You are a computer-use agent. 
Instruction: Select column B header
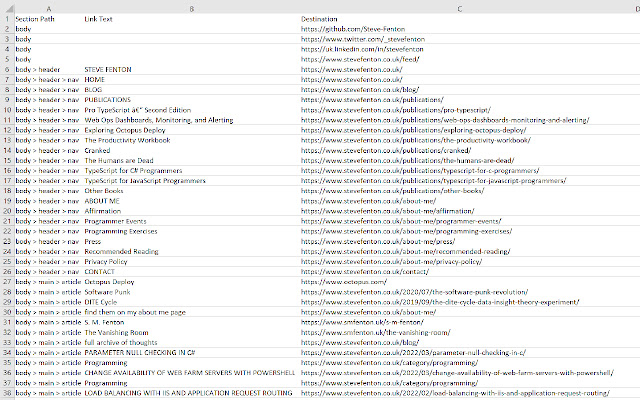190,7
